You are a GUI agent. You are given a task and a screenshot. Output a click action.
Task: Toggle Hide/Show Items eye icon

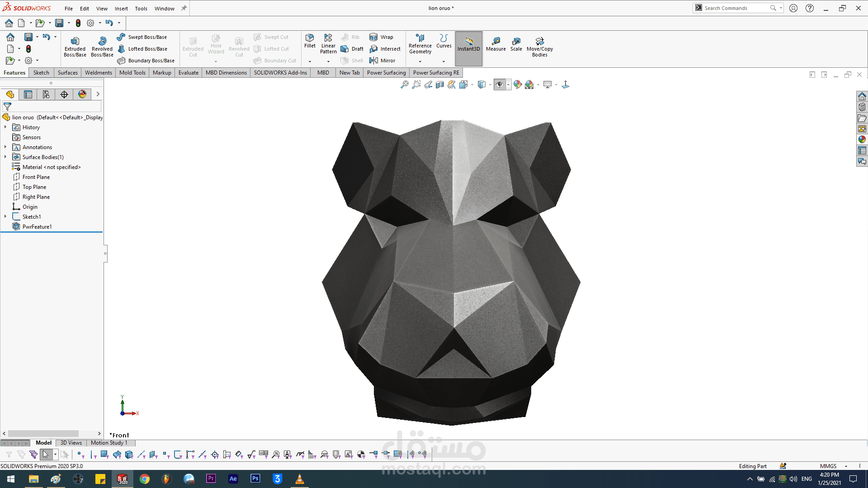[x=499, y=84]
